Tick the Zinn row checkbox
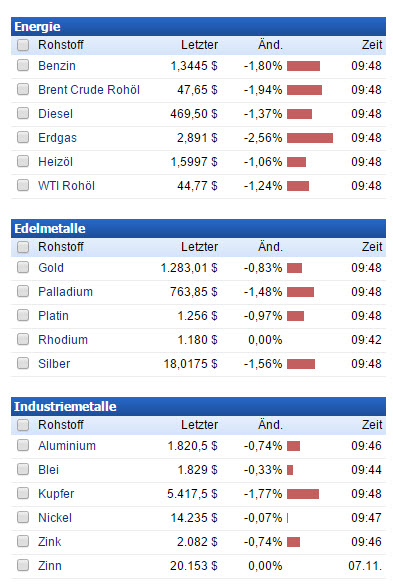This screenshot has height=585, width=393. [x=23, y=565]
